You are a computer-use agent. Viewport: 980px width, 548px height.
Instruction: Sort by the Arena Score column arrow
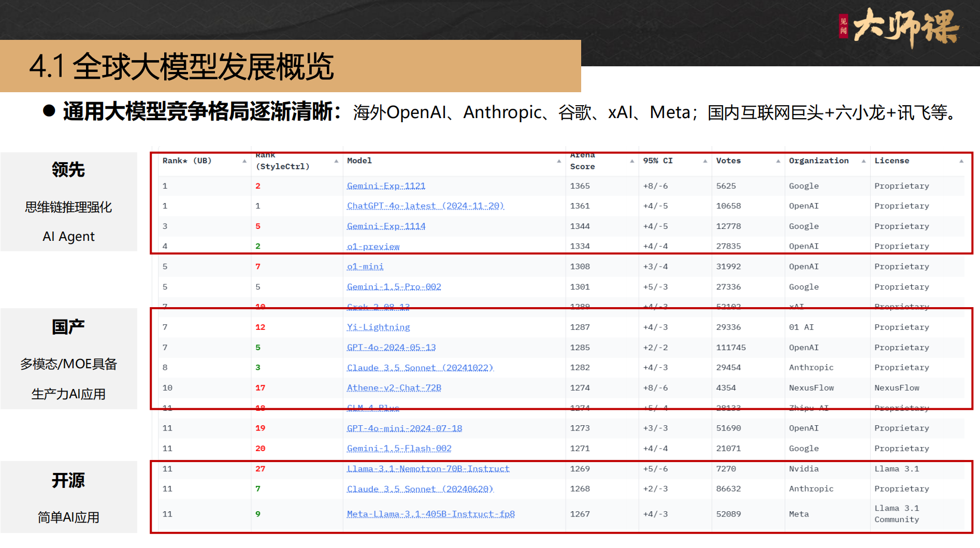click(632, 161)
